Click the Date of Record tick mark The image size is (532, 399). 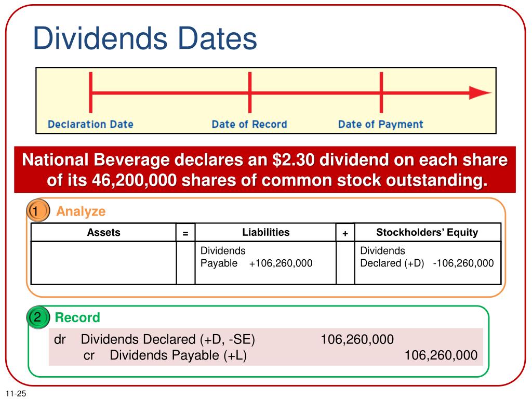point(250,92)
